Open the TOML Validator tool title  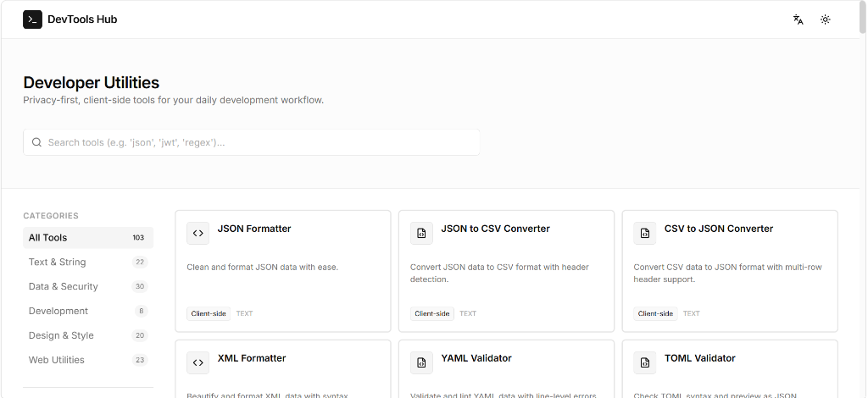pos(699,358)
